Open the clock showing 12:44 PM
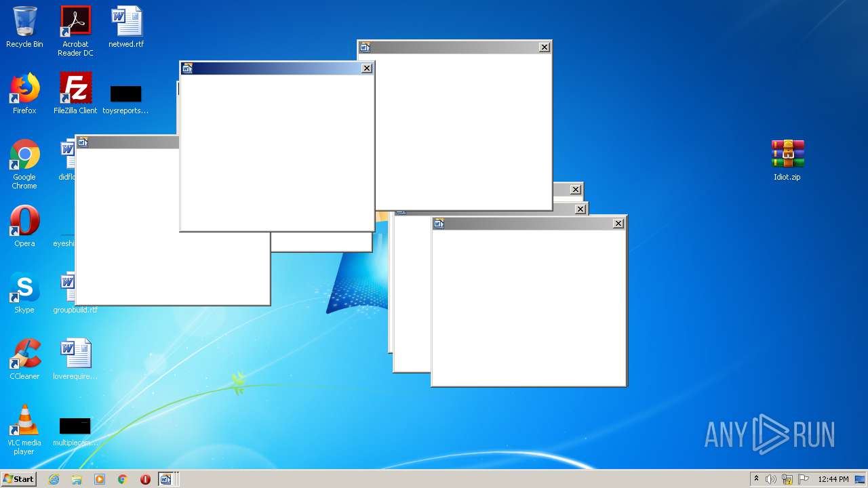Screen dimensions: 868x488 (833, 479)
